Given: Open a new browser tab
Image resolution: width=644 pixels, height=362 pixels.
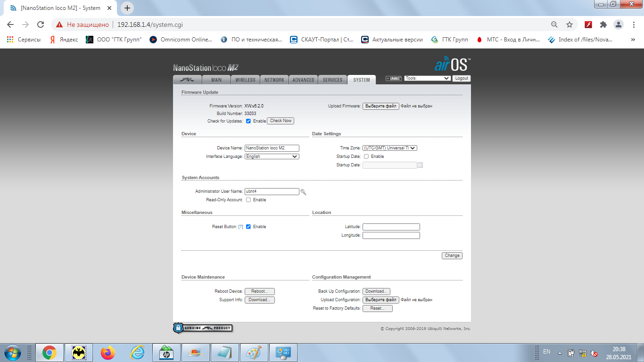Looking at the screenshot, I should tap(127, 8).
